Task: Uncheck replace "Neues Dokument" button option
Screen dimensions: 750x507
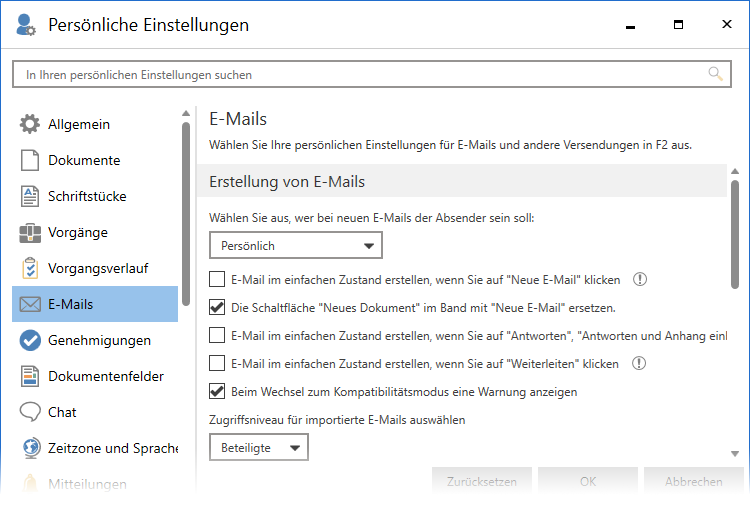Action: click(x=217, y=307)
